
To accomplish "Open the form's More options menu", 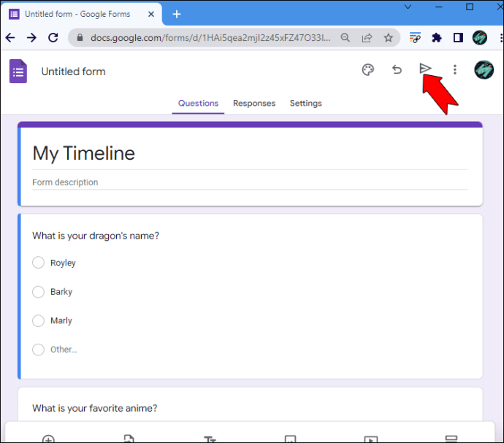I will point(454,69).
